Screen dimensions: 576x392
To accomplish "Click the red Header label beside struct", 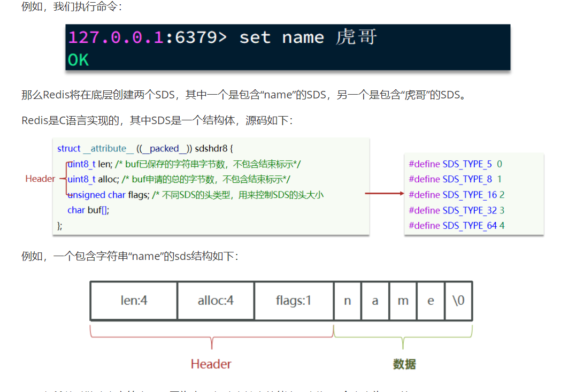I will tap(40, 179).
